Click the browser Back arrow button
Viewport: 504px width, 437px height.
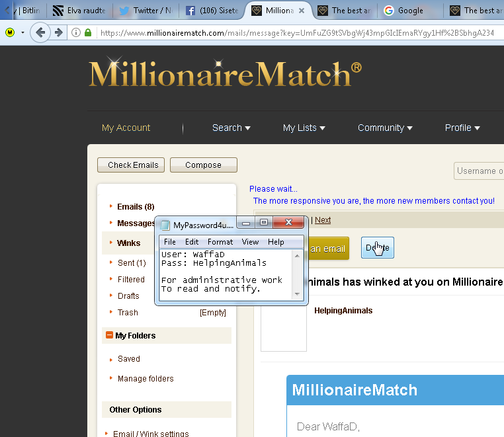coord(40,32)
